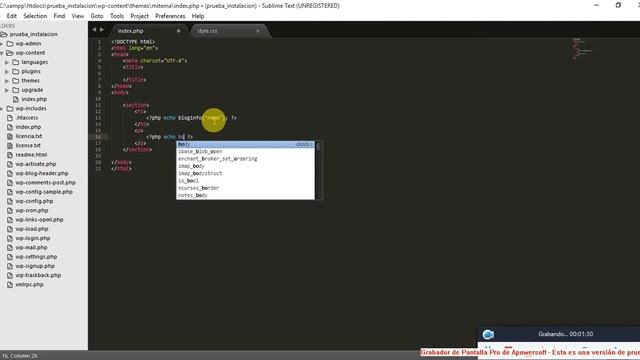Open the Project menu
Viewport: 640px width, 360px height.
pyautogui.click(x=139, y=16)
